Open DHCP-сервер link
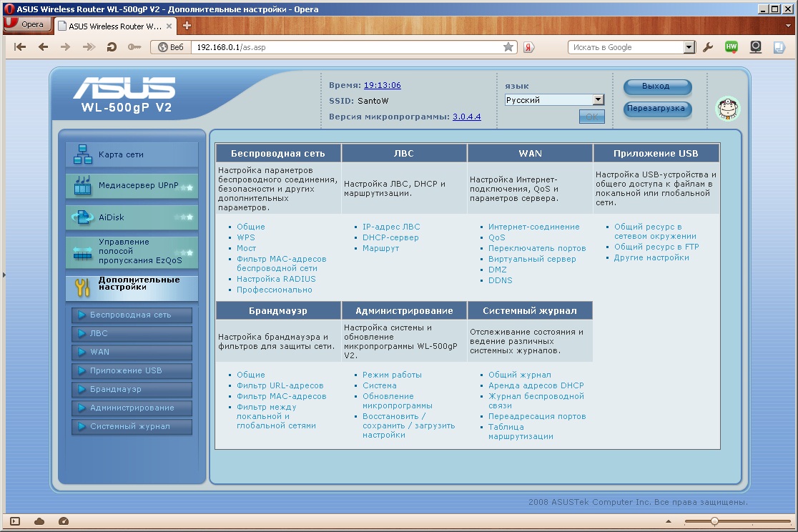Screen dimensions: 798x532 click(x=390, y=237)
